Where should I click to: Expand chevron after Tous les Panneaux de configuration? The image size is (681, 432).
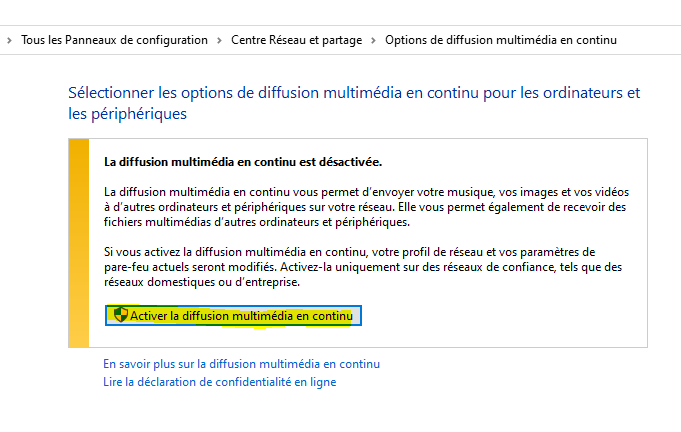[219, 40]
